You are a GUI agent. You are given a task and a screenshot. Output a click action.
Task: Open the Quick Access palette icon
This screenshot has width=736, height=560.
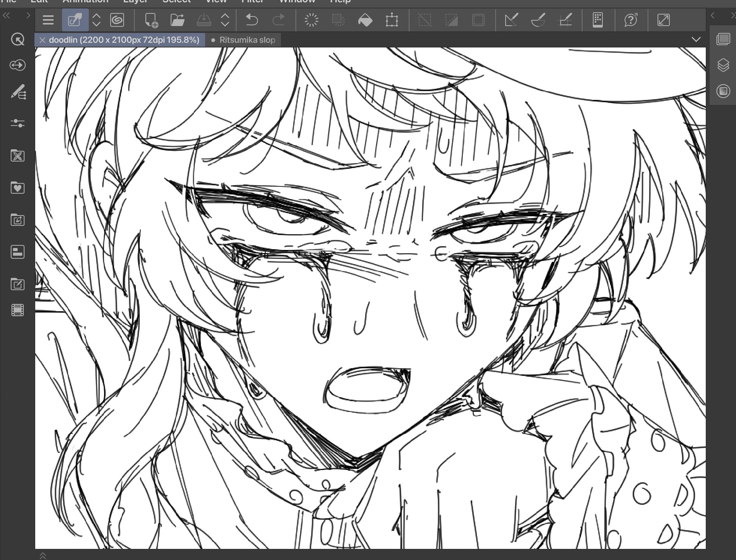[18, 39]
